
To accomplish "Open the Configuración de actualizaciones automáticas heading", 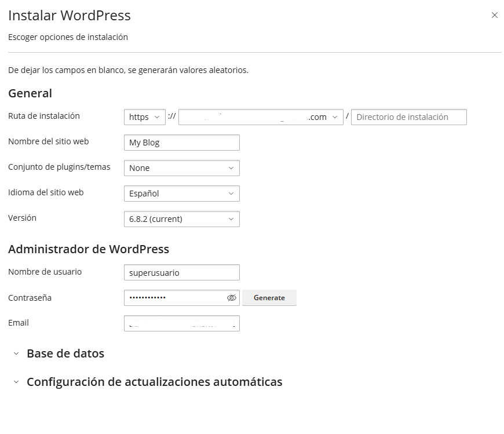I will (x=154, y=382).
